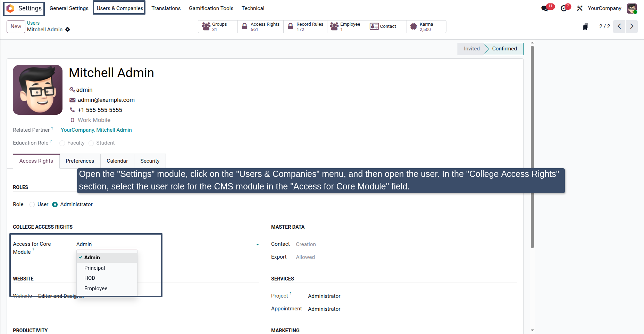This screenshot has width=644, height=334.
Task: Open the activities clock icon
Action: pos(564,8)
